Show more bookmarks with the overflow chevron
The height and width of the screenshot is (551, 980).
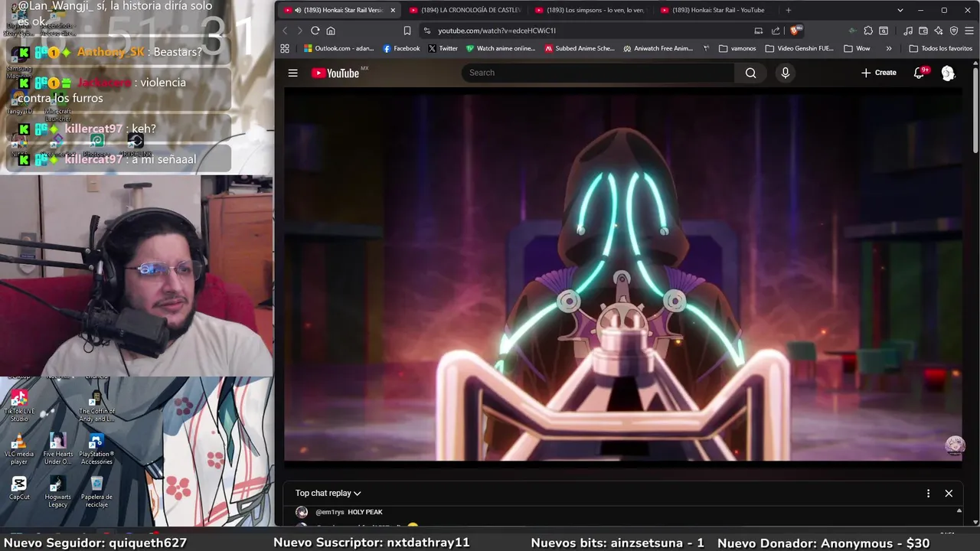point(888,48)
